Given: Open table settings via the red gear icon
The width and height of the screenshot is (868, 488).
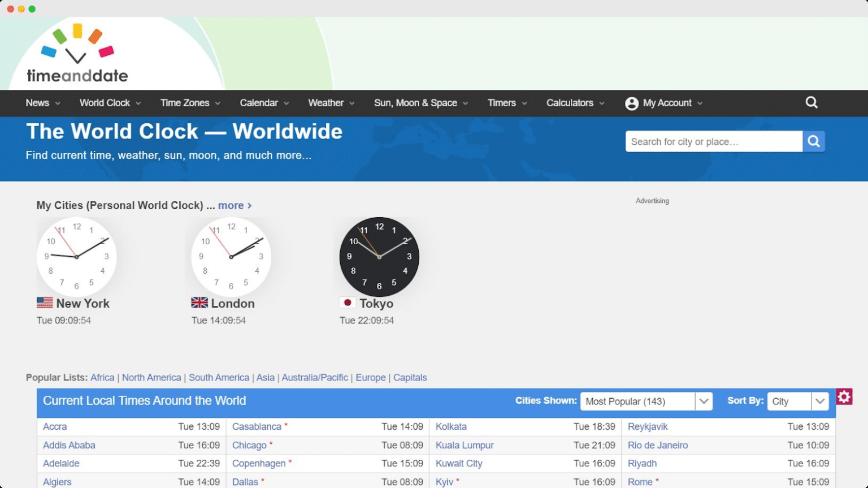Looking at the screenshot, I should 844,397.
